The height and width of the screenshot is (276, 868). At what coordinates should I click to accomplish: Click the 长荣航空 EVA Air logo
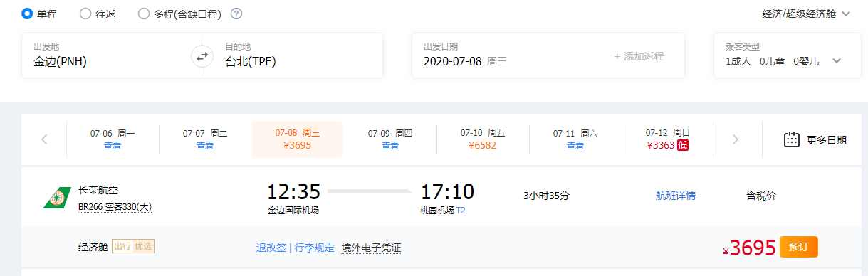point(57,198)
